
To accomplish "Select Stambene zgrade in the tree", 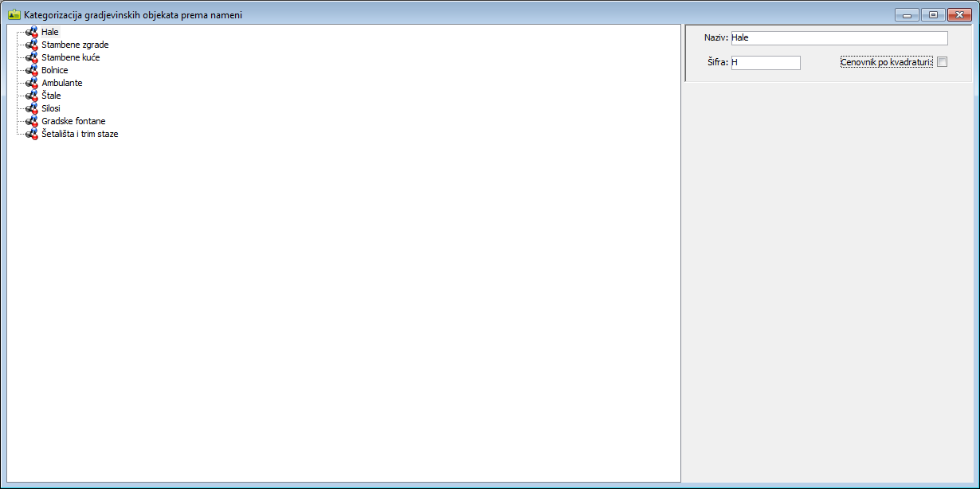I will (x=75, y=45).
